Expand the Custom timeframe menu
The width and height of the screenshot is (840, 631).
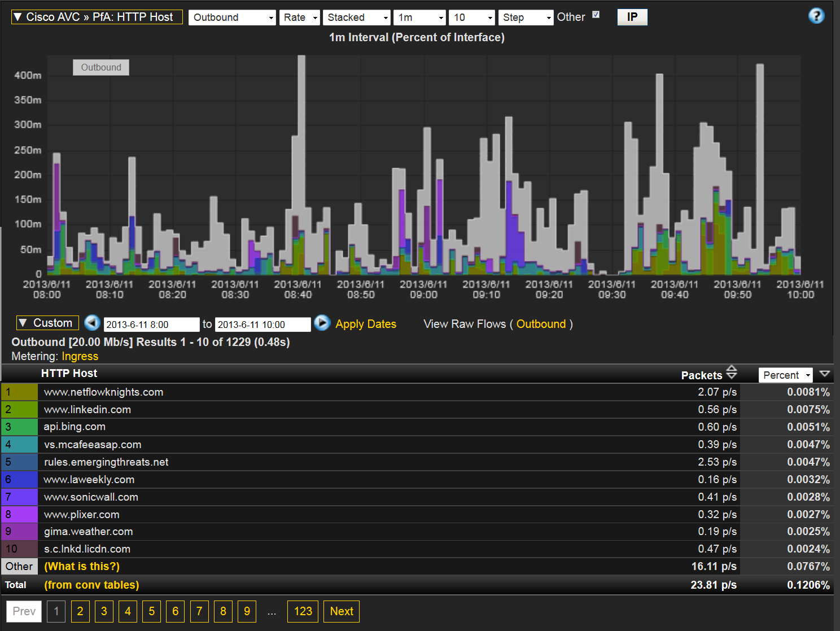47,323
